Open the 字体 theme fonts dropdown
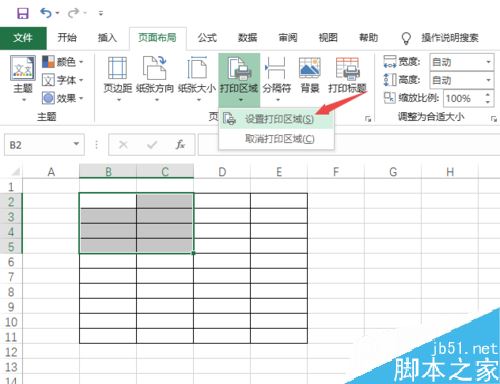Screen dimensions: 500x384 click(62, 80)
